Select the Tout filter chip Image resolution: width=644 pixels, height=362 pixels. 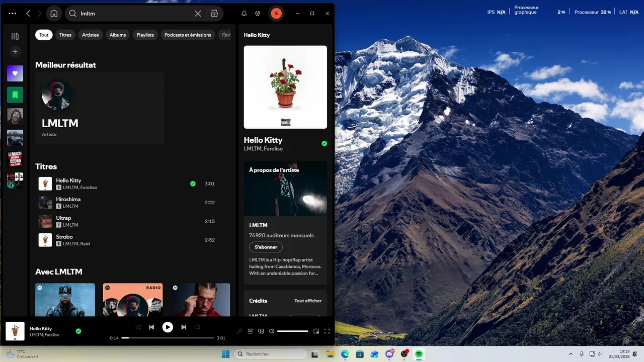click(x=44, y=35)
